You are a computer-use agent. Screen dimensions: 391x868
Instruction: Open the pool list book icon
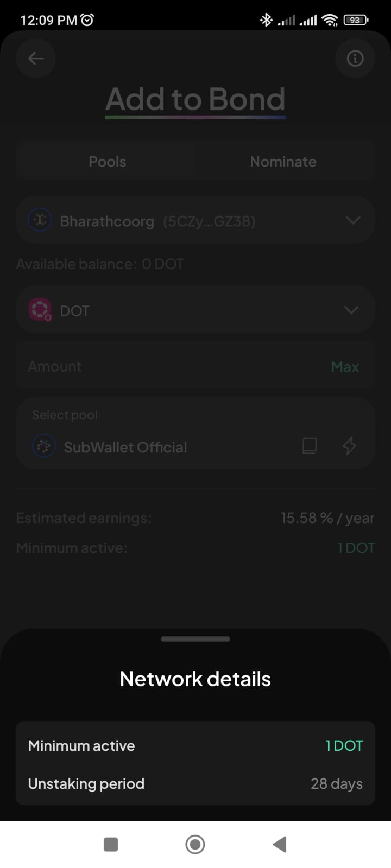coord(310,446)
